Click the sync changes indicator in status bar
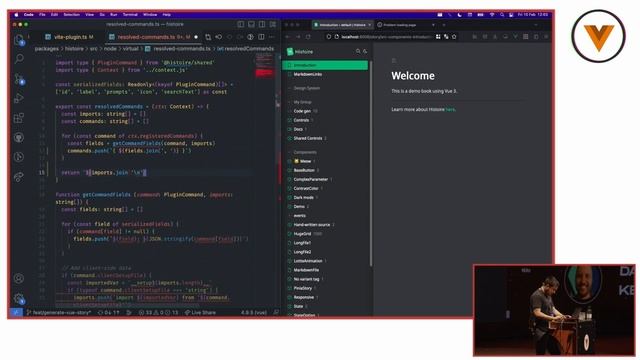Image resolution: width=640 pixels, height=360 pixels. 109,313
